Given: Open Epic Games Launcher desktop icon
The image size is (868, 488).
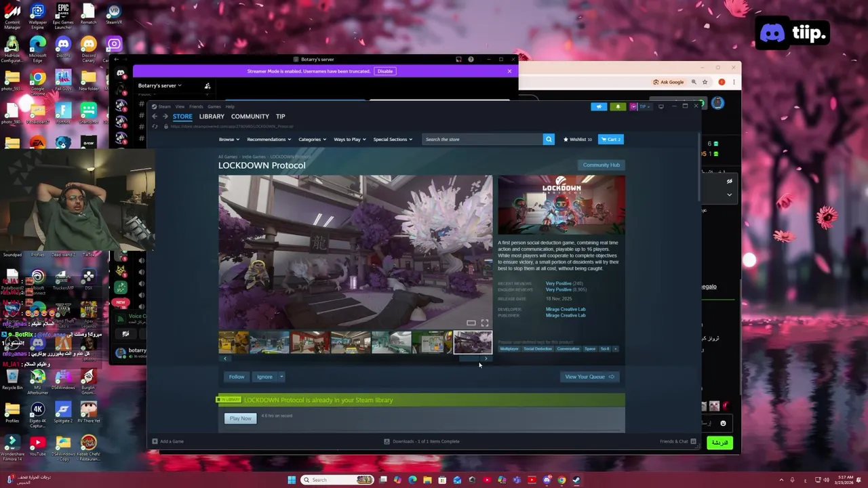Looking at the screenshot, I should pos(63,16).
